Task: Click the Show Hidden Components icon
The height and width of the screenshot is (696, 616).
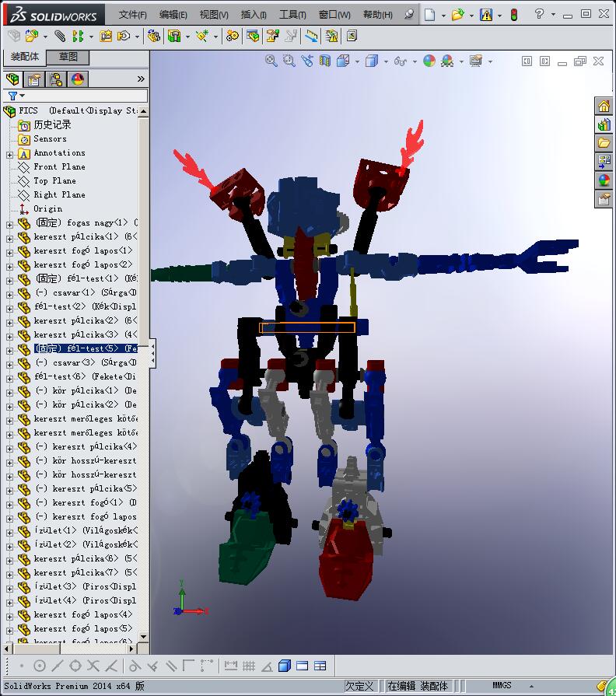Action: click(x=154, y=36)
